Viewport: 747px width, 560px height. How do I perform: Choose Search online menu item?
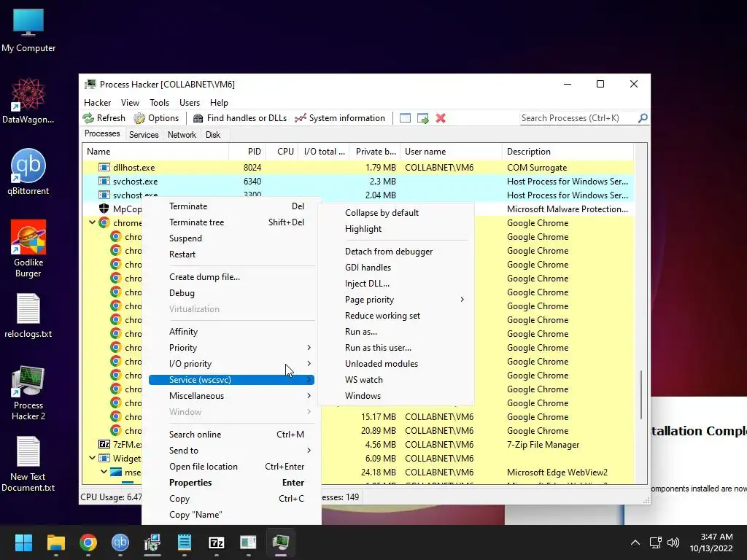pyautogui.click(x=231, y=435)
